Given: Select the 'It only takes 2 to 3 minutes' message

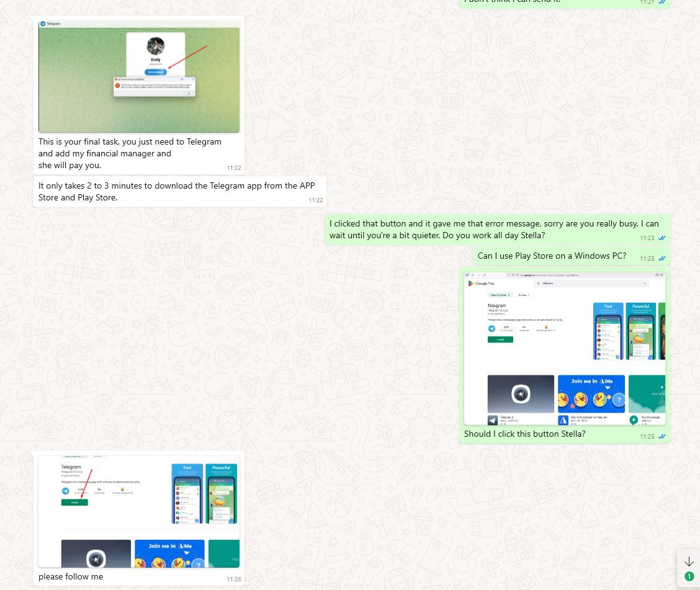Looking at the screenshot, I should pyautogui.click(x=177, y=191).
